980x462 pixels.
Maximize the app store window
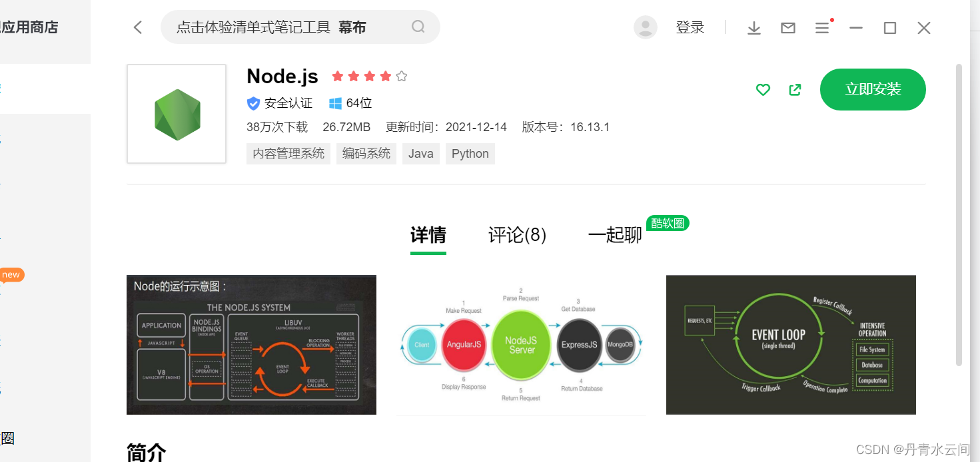pyautogui.click(x=890, y=28)
